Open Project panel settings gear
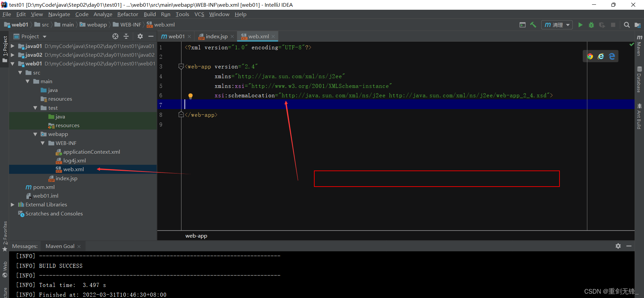 click(x=140, y=36)
